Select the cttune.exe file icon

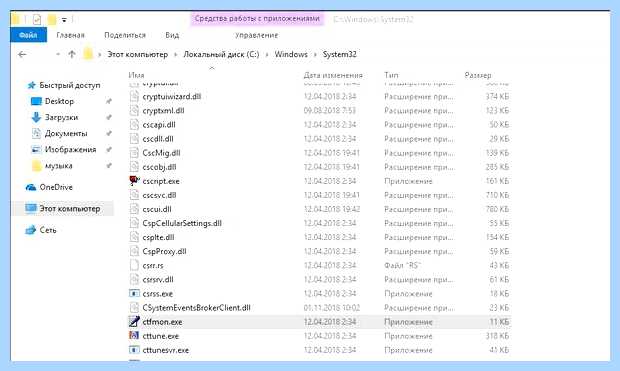point(134,335)
